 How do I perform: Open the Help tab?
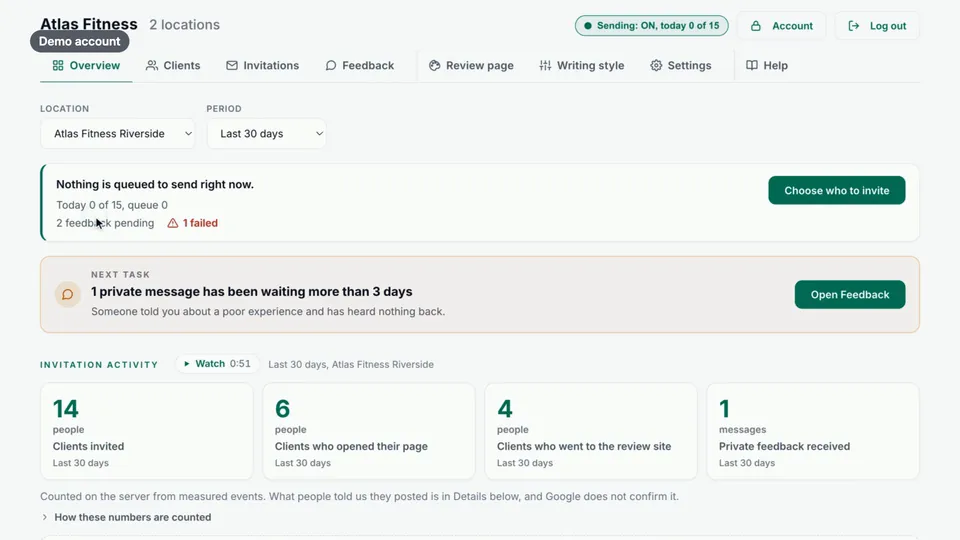click(767, 66)
